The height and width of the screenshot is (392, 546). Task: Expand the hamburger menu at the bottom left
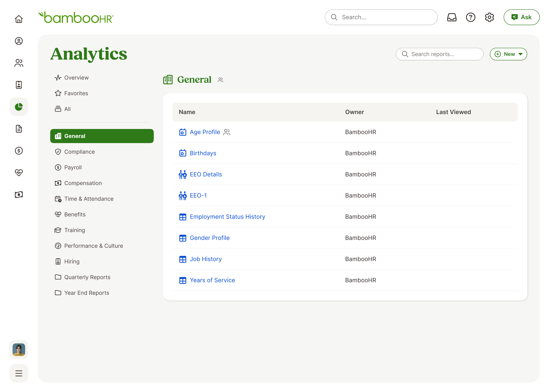pos(19,373)
